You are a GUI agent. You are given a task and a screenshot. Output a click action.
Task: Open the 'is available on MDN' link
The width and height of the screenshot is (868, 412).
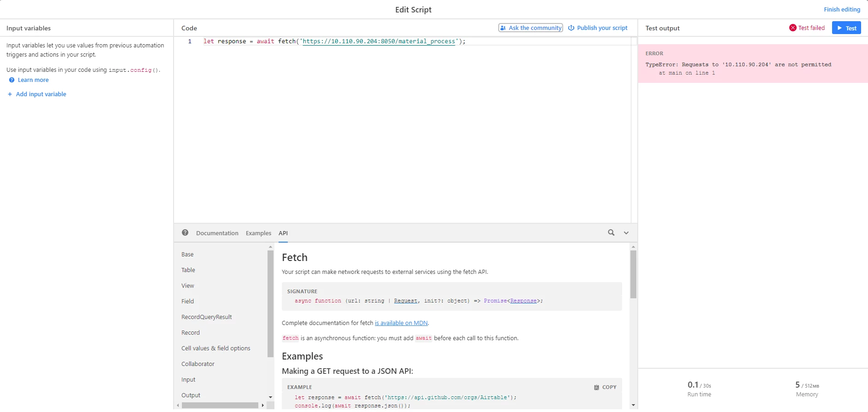tap(401, 323)
